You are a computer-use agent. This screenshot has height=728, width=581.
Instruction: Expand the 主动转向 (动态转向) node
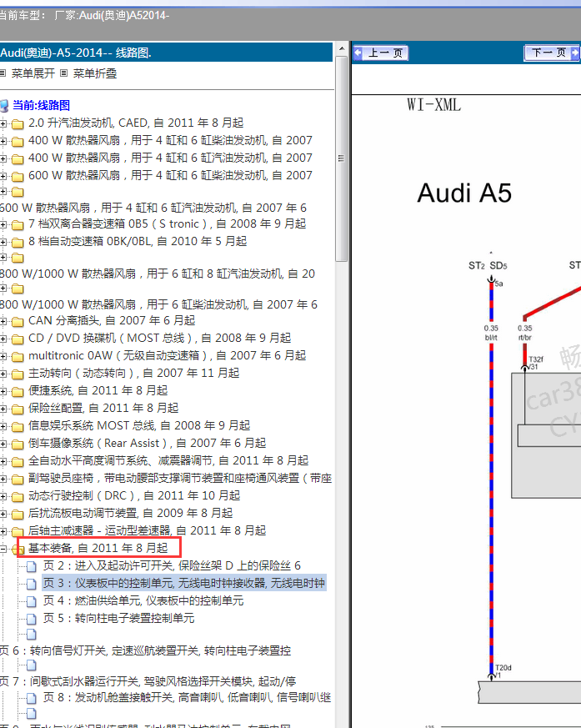click(3, 374)
